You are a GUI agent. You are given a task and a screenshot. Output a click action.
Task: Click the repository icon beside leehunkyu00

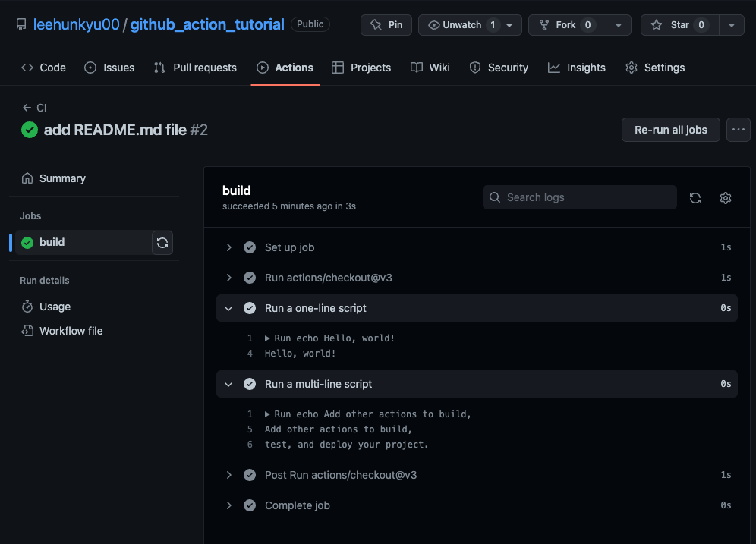[21, 24]
